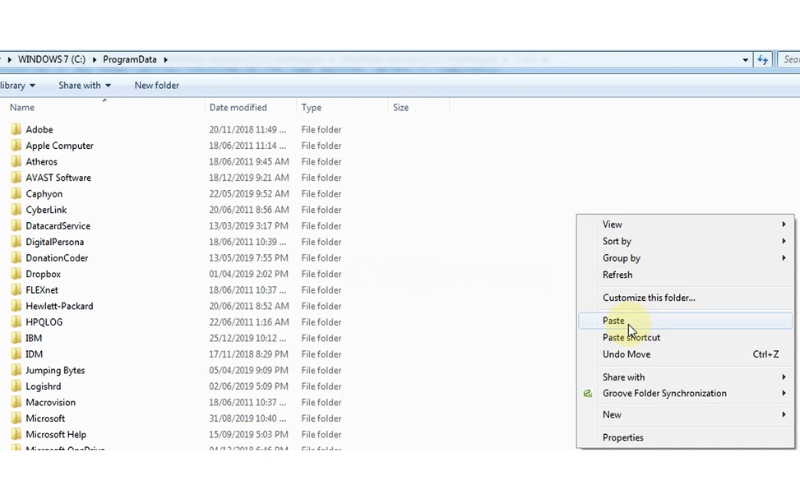Viewport: 800px width, 500px height.
Task: Select the HPQLOG folder icon
Action: (16, 322)
